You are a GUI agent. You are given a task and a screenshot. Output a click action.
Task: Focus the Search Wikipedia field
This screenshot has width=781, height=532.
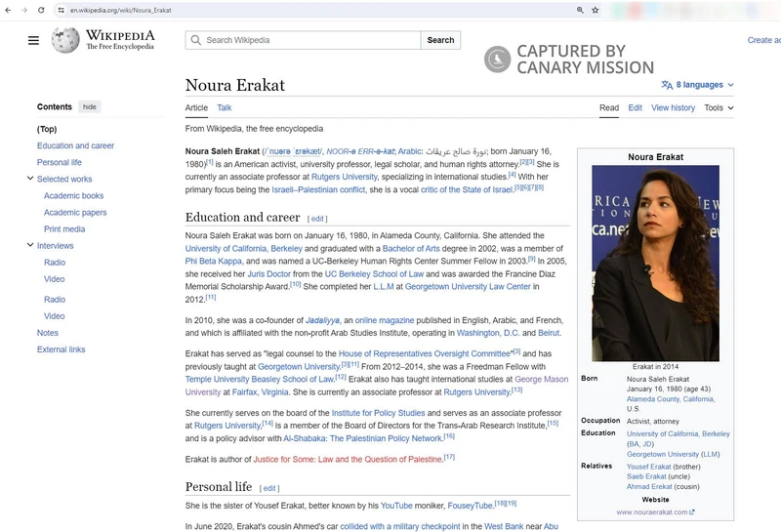tap(304, 40)
